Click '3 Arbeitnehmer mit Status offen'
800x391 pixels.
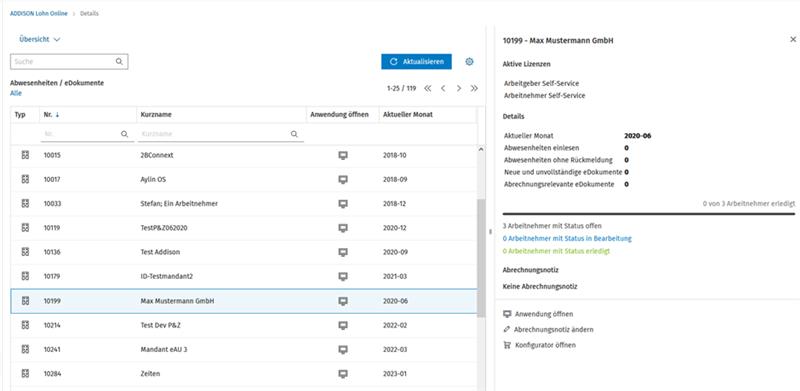552,226
